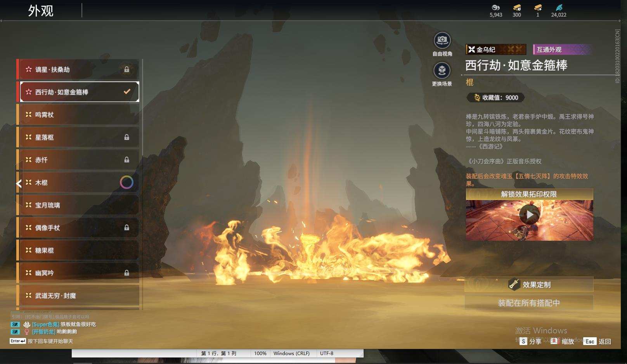Select the 幽冥吟 skin
Image resolution: width=627 pixels, height=364 pixels.
78,273
